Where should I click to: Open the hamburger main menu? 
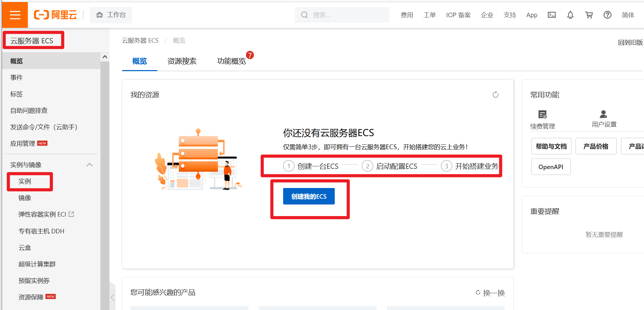click(15, 15)
